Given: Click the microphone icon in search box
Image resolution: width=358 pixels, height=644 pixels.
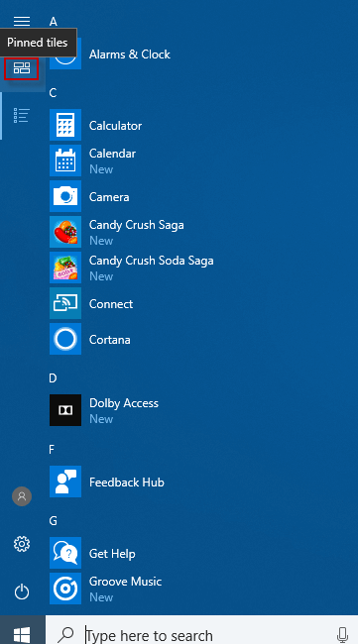Looking at the screenshot, I should 342,635.
